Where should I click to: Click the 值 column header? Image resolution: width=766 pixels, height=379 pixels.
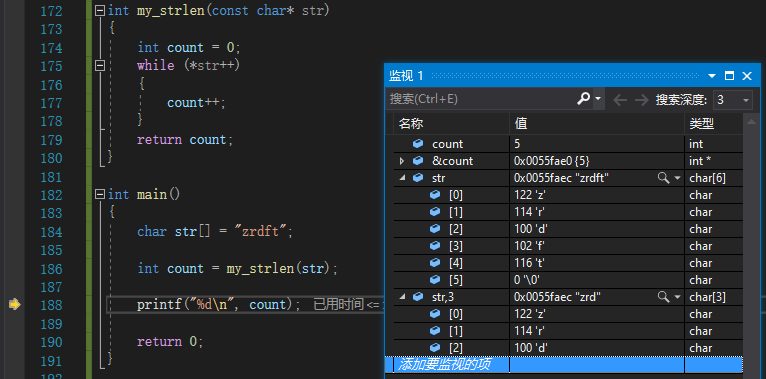click(597, 124)
